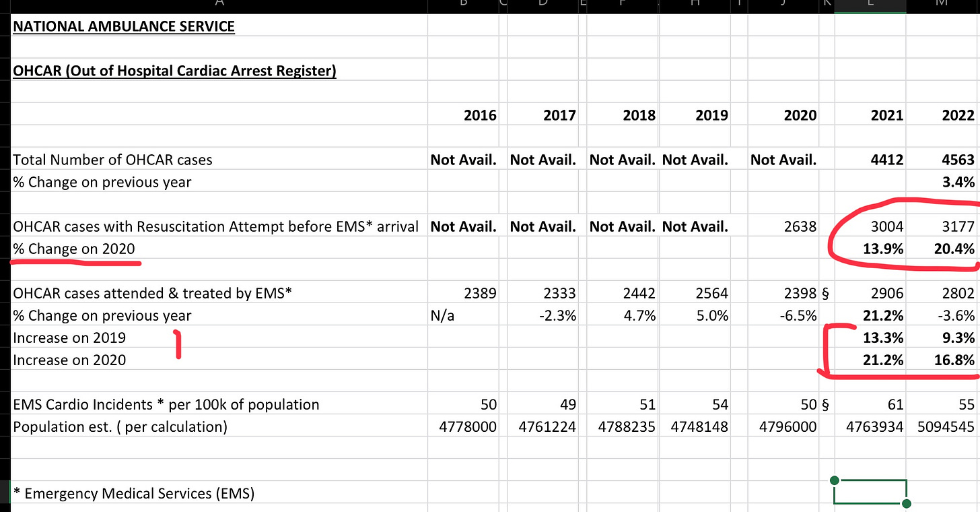Click 'OHCAR cases attended & treated by EMS*' label

[x=153, y=293]
